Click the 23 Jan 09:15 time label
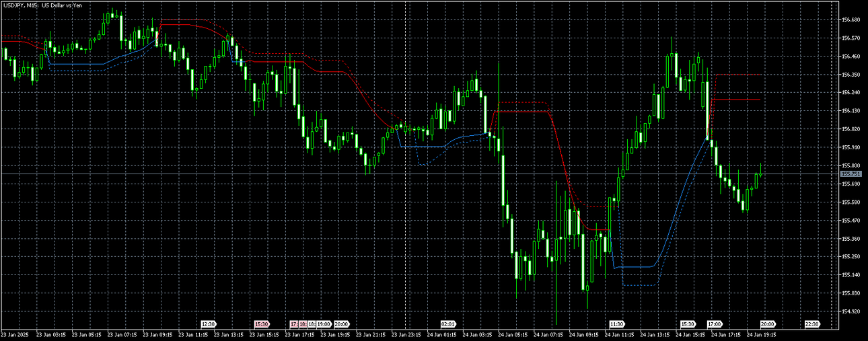Viewport: 868px width, 341px height. (157, 334)
